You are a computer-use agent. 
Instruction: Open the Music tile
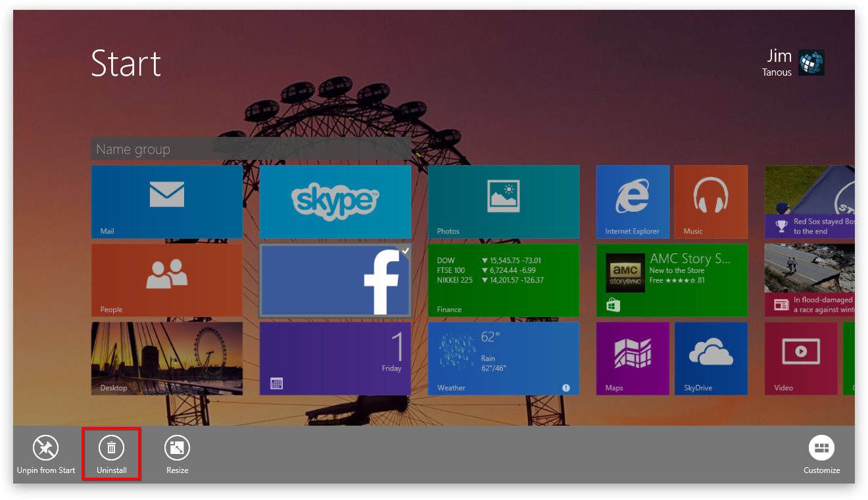point(711,201)
